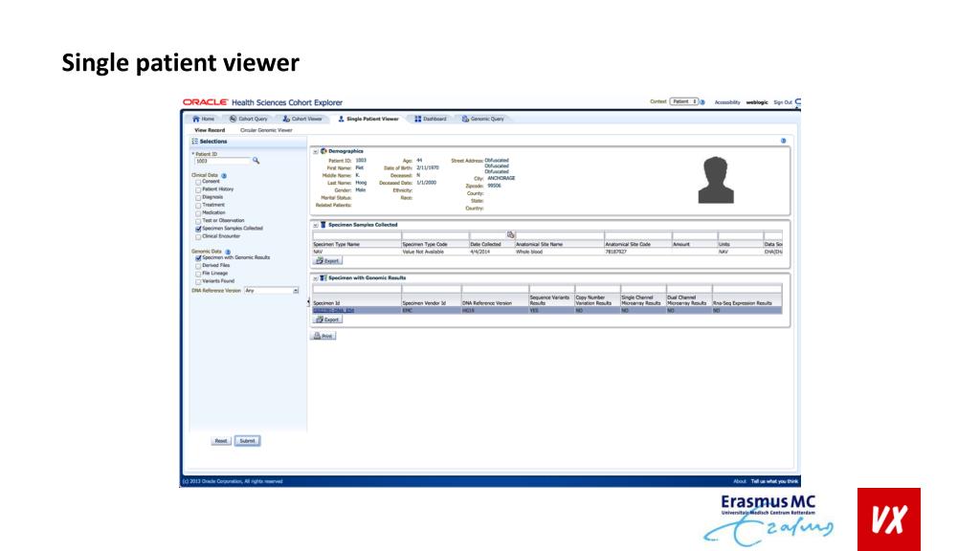The height and width of the screenshot is (551, 980).
Task: Open the Genomic Query tab
Action: (x=483, y=119)
